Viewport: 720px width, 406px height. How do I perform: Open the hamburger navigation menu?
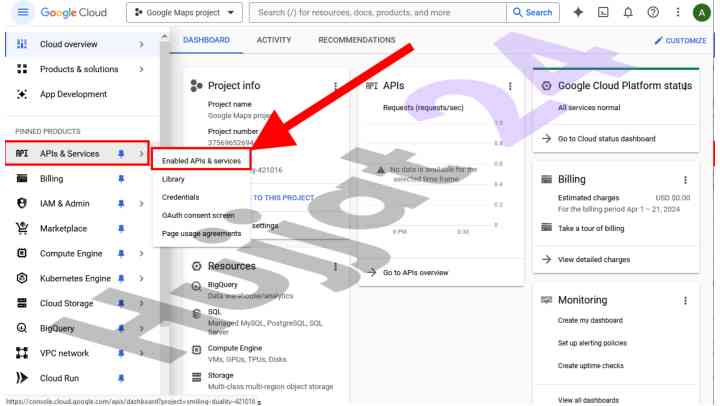point(22,12)
